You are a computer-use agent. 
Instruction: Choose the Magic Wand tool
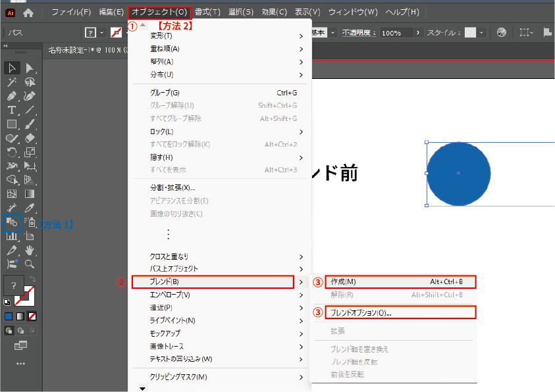pos(12,82)
